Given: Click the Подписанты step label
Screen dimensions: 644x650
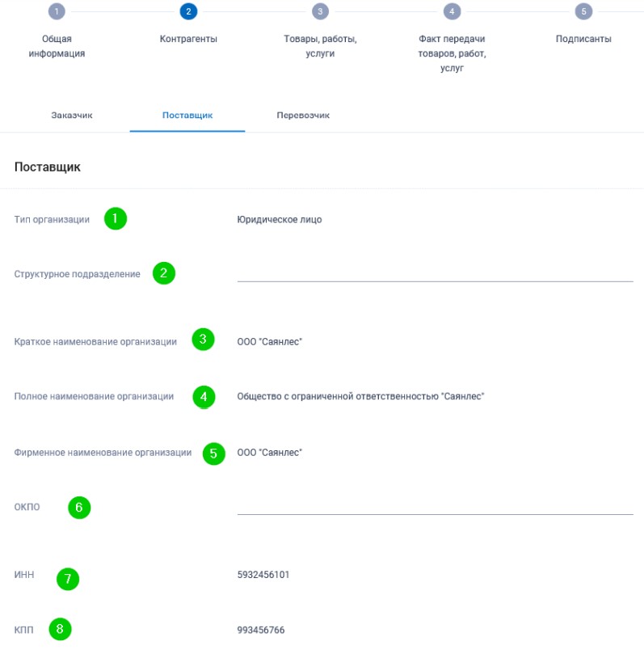Looking at the screenshot, I should click(583, 39).
